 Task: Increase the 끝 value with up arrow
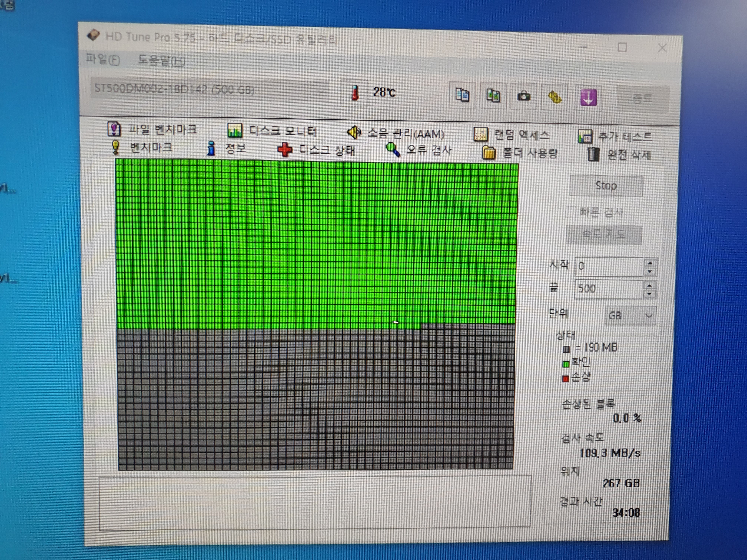[649, 286]
